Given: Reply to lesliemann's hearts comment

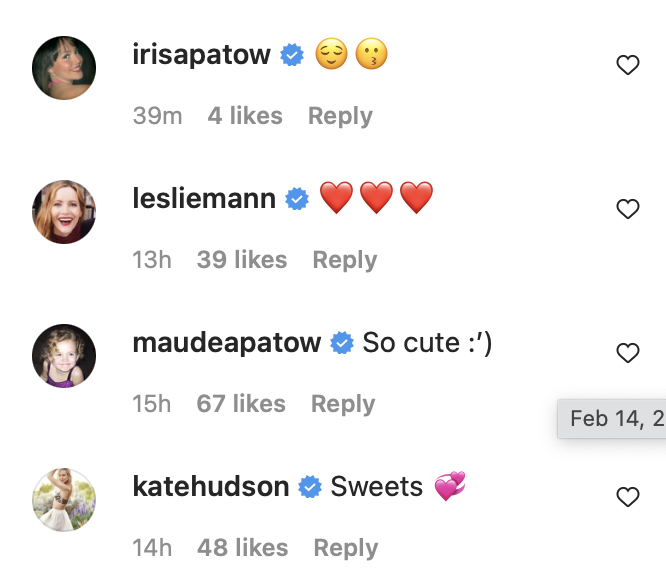Looking at the screenshot, I should pyautogui.click(x=344, y=260).
